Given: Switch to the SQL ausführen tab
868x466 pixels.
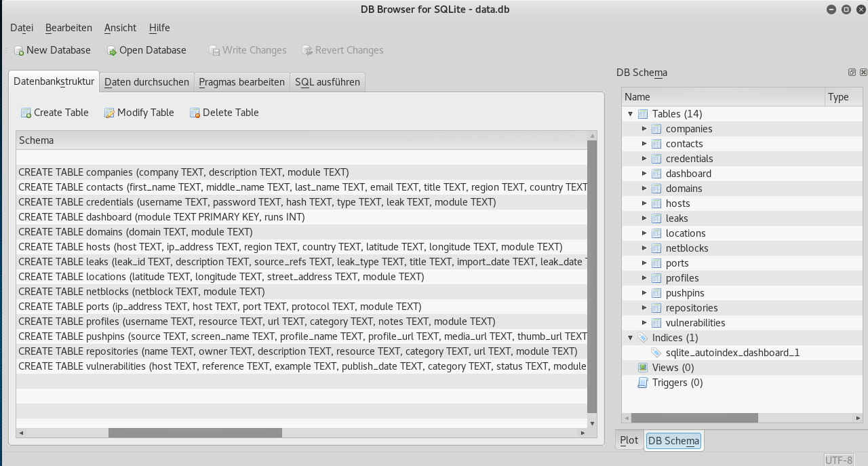Looking at the screenshot, I should 328,82.
